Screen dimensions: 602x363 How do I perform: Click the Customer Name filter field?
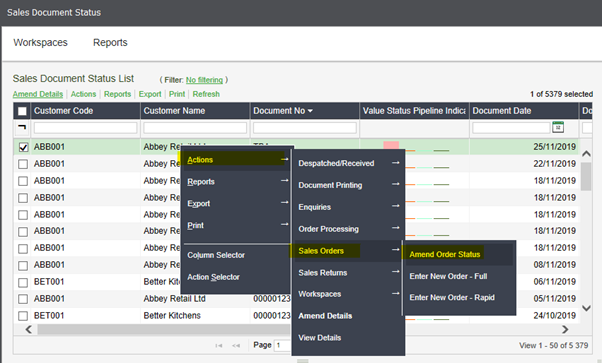(195, 128)
